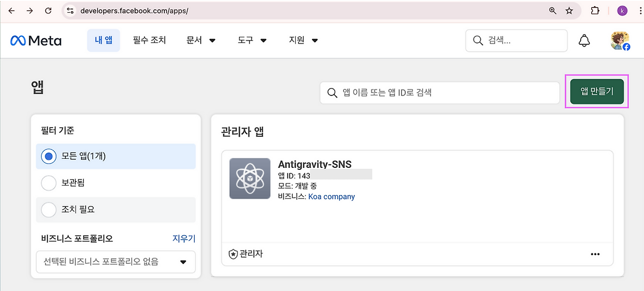The width and height of the screenshot is (644, 291).
Task: Click the browser forward arrow
Action: click(30, 11)
